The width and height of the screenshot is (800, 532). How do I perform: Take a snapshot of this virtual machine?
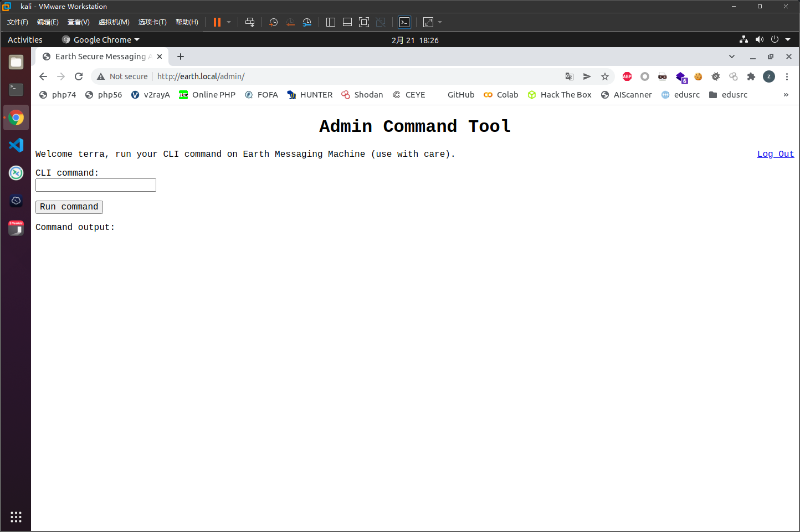click(273, 22)
